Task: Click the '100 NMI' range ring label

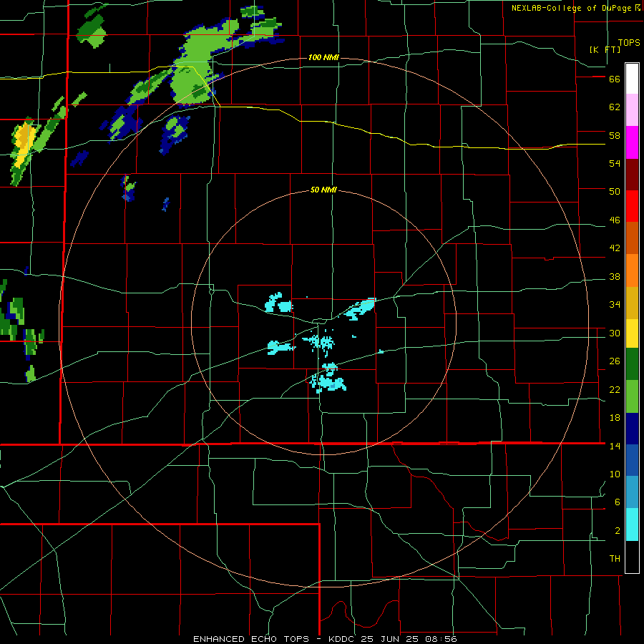Action: tap(323, 57)
